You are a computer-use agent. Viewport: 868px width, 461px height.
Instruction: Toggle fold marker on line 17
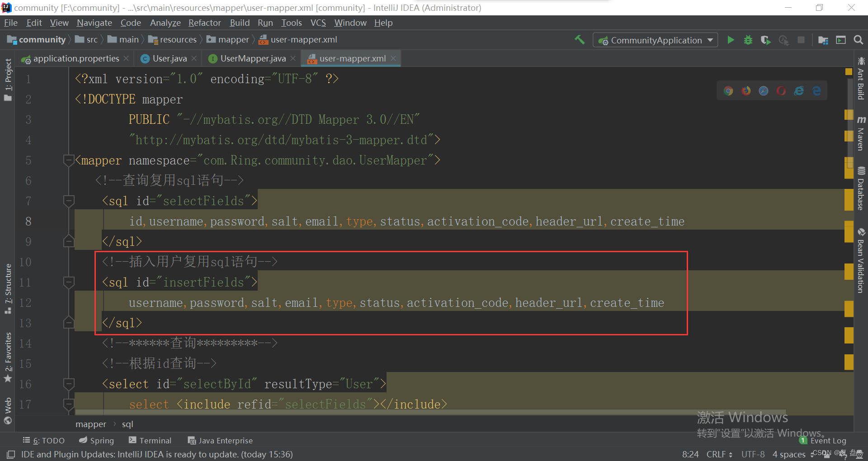tap(69, 404)
